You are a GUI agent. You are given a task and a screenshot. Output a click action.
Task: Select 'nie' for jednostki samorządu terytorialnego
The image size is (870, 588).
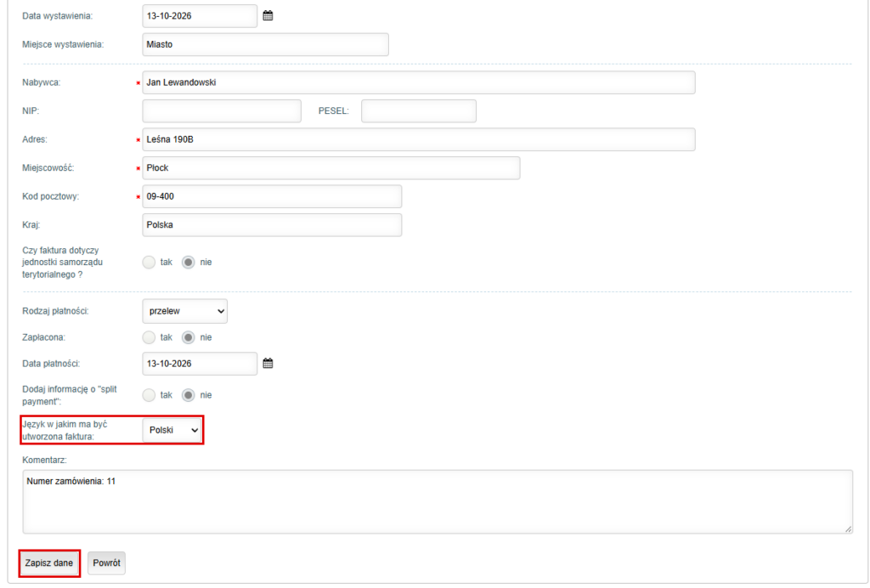tap(189, 263)
